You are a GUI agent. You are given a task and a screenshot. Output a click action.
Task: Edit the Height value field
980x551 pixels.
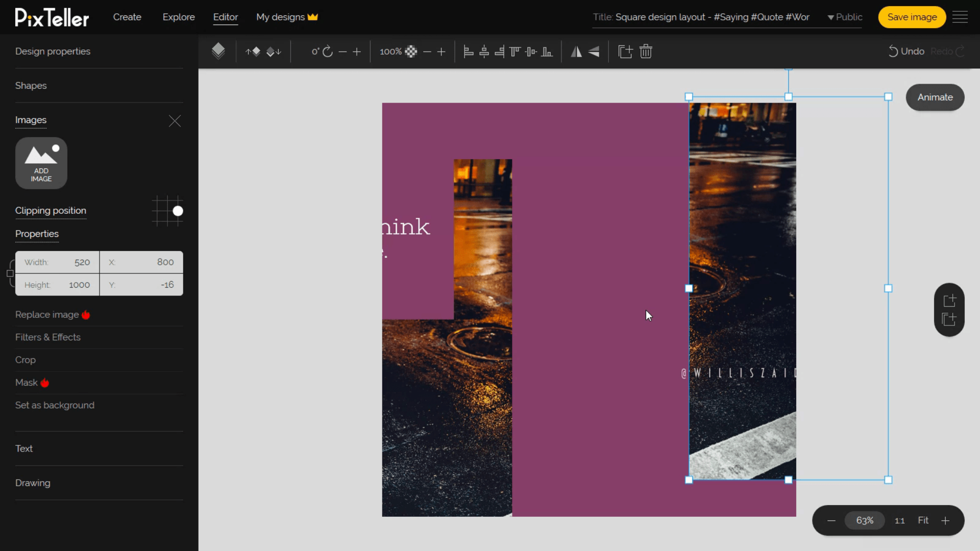tap(57, 285)
